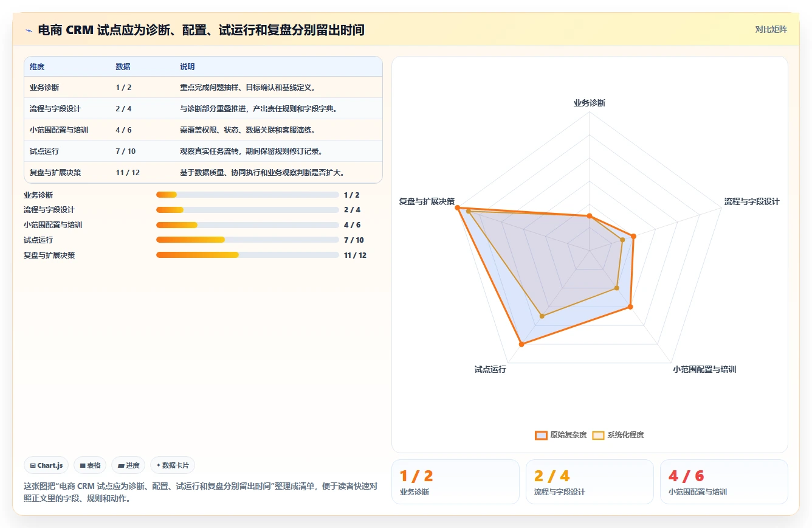Click the lightning icon beside the title

click(29, 30)
